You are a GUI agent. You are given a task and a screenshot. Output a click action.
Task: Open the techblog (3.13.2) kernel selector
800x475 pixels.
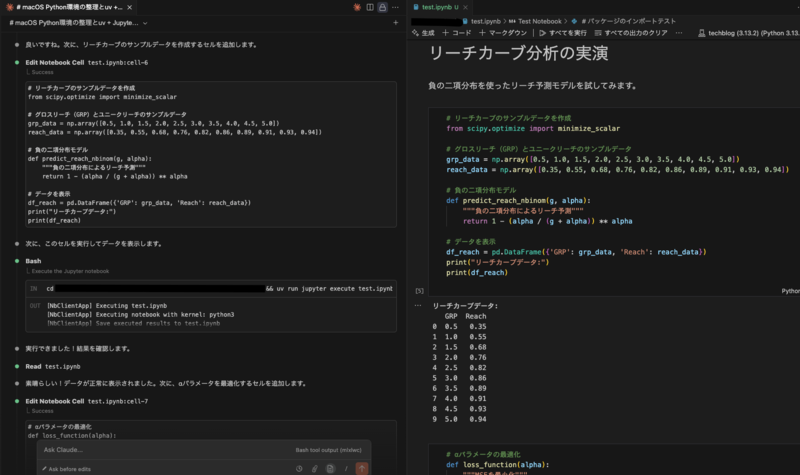point(748,33)
